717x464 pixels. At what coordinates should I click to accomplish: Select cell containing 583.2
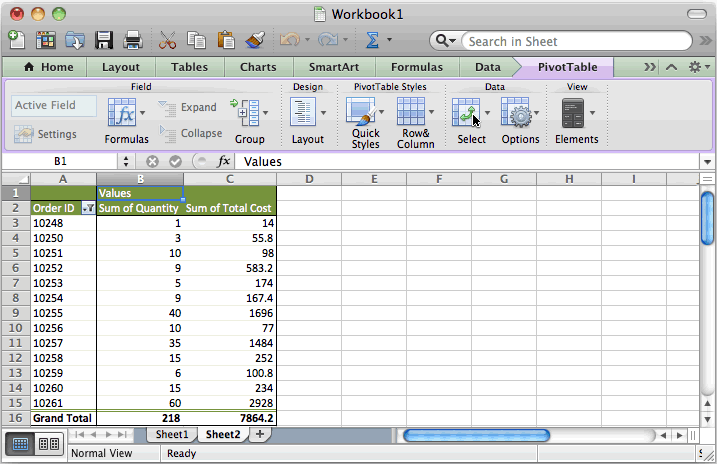(230, 268)
